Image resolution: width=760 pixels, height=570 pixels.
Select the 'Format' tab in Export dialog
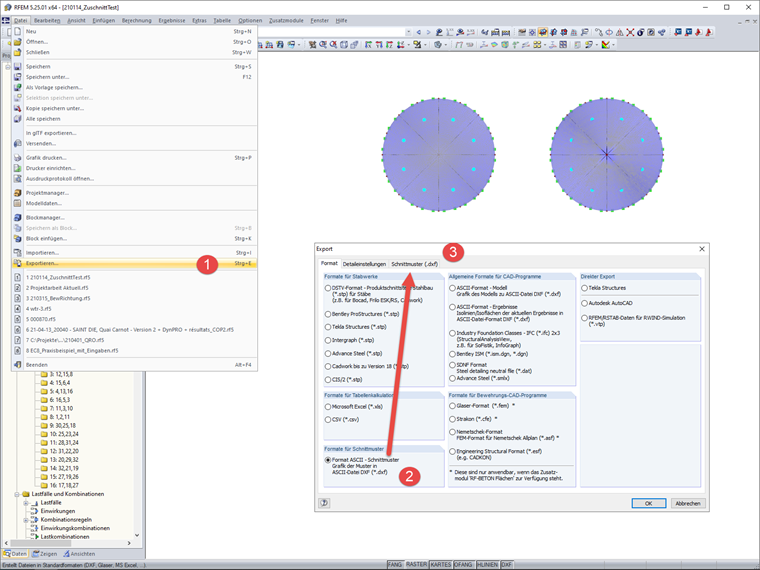point(329,263)
